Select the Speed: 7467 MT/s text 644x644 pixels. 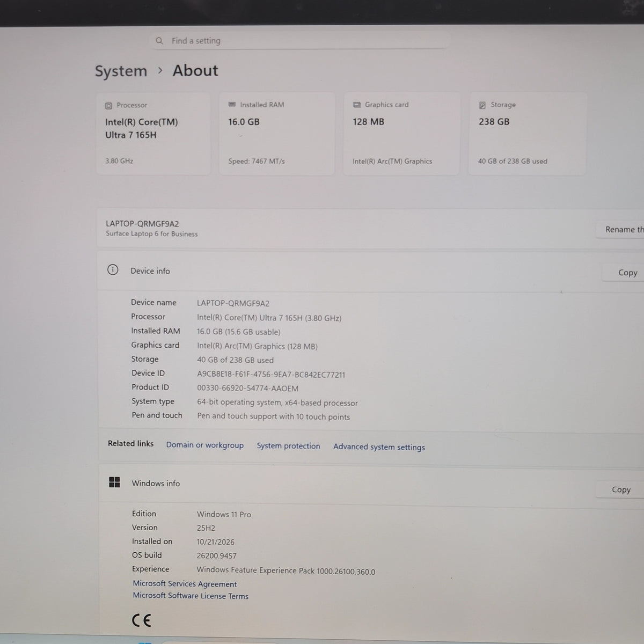pyautogui.click(x=257, y=161)
